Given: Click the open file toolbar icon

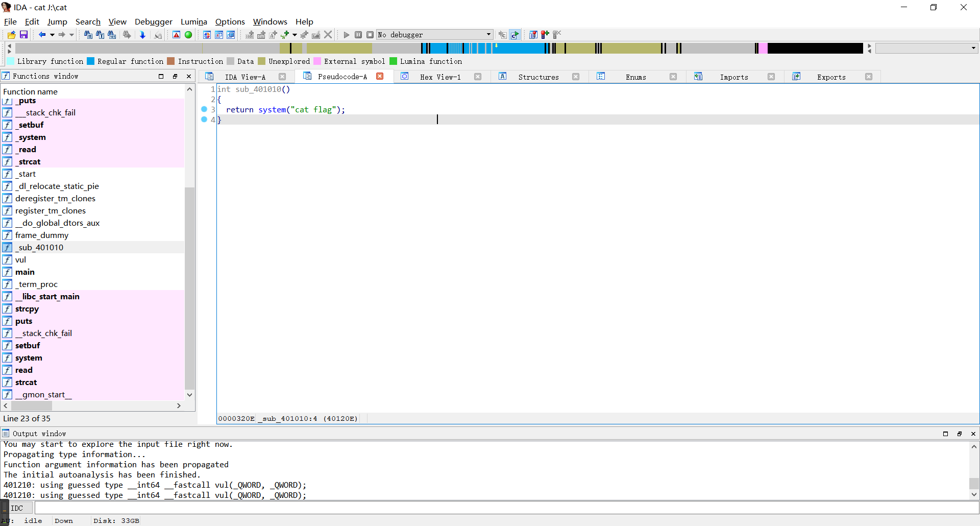Looking at the screenshot, I should (11, 35).
